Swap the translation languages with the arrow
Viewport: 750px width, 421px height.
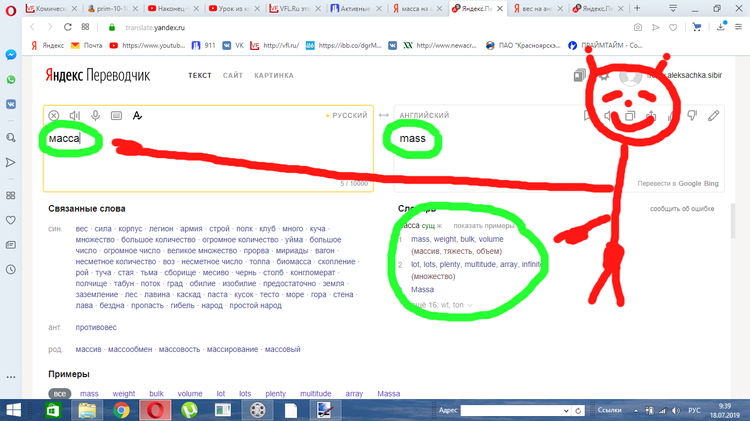[384, 115]
